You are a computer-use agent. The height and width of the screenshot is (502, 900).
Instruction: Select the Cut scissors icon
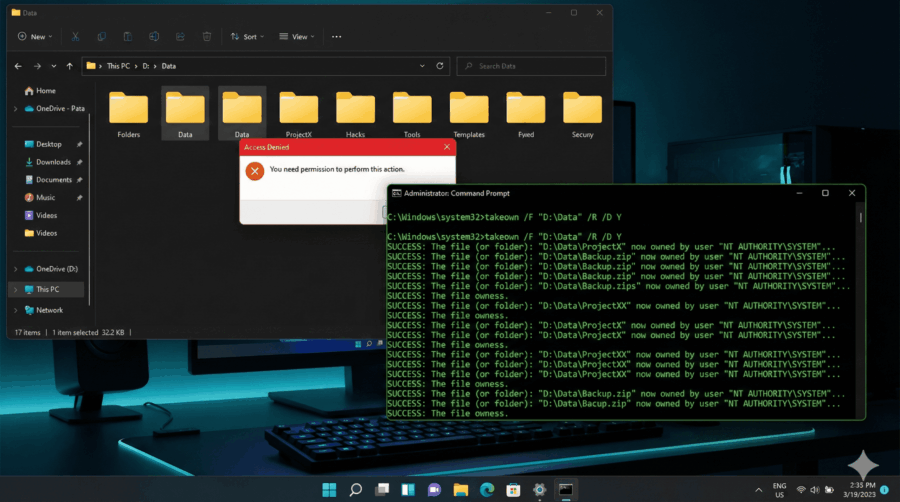coord(75,37)
